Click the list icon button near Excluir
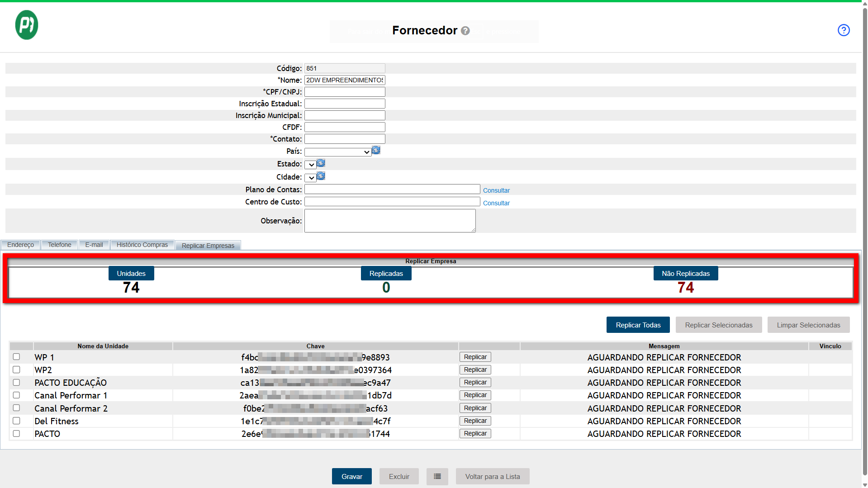 coord(437,476)
